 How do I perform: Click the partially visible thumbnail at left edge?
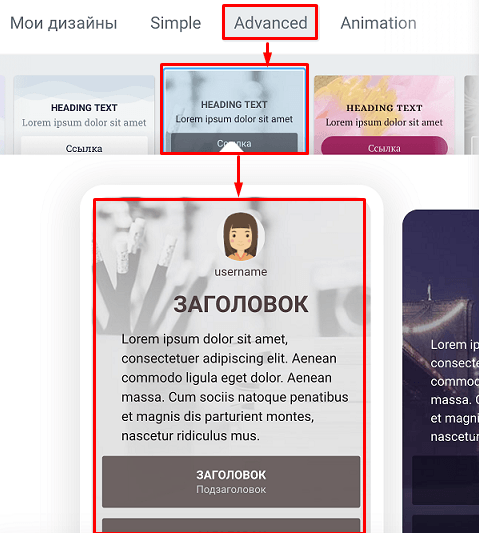(x=2, y=115)
